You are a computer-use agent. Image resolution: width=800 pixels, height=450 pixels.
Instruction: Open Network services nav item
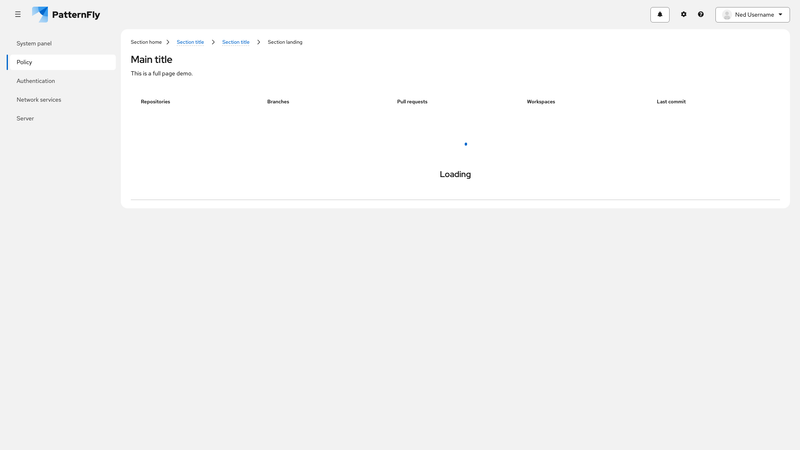click(61, 99)
